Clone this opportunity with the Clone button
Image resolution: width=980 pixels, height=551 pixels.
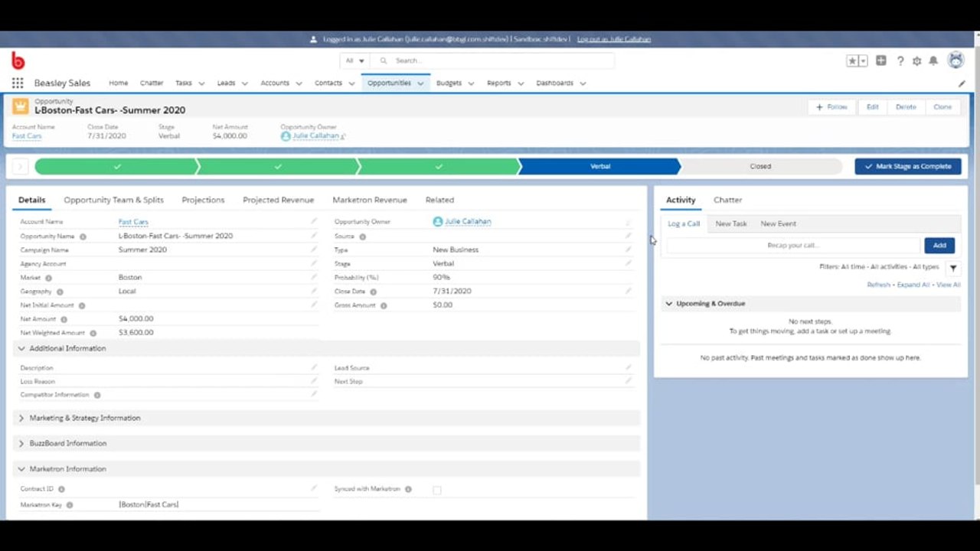tap(942, 107)
